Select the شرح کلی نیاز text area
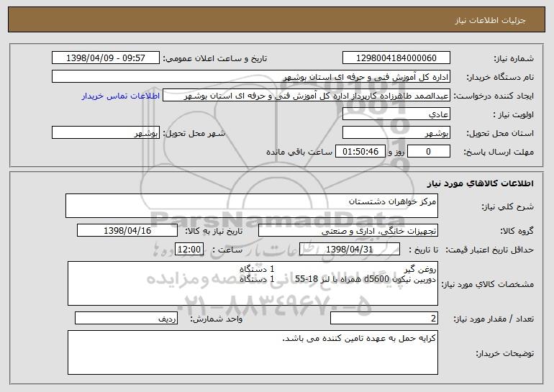Viewport: 554px width, 392px height. pos(252,206)
